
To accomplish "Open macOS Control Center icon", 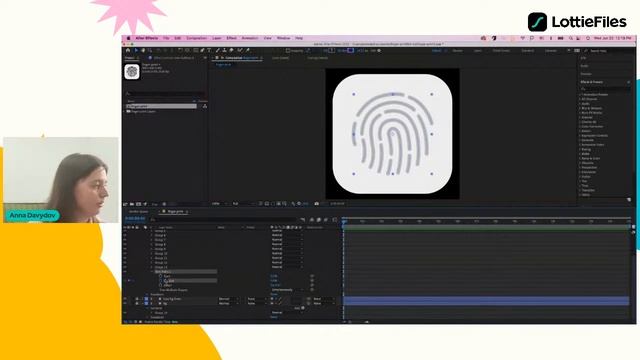I will coord(578,38).
